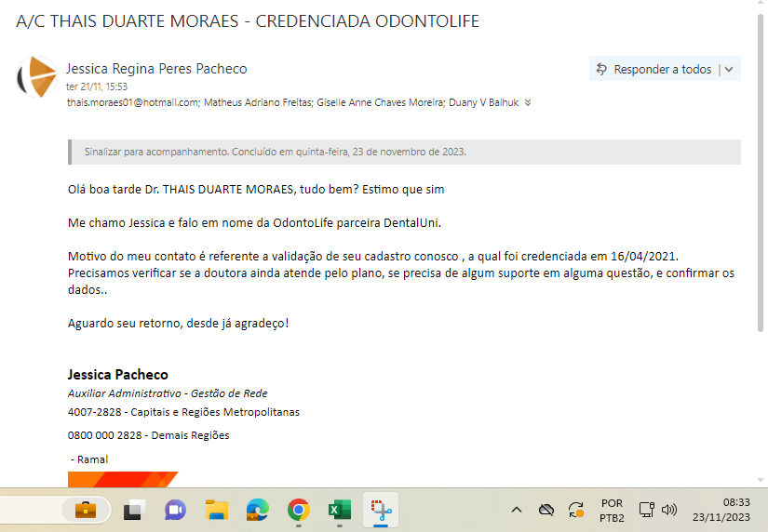Open File Explorer from the taskbar

coord(217,511)
